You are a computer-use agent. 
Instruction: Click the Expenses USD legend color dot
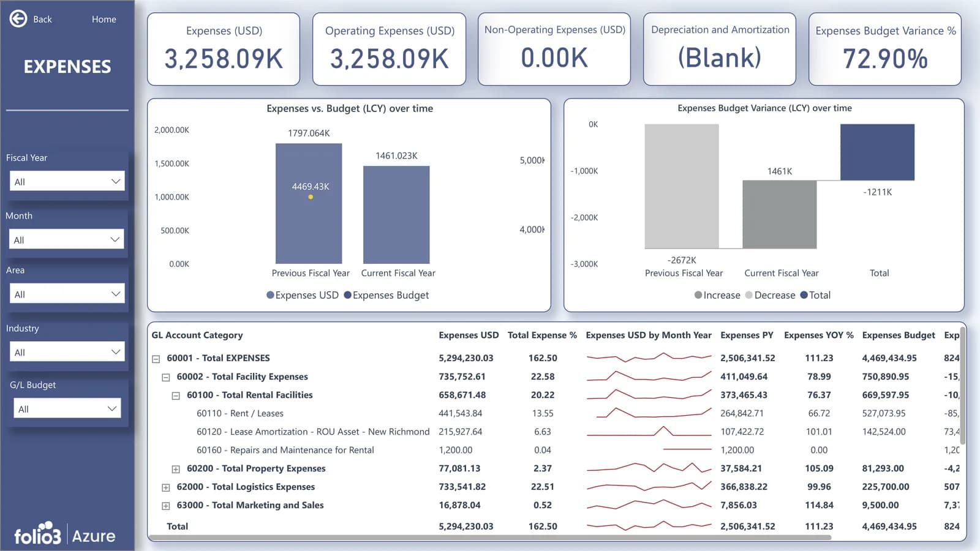tap(270, 295)
